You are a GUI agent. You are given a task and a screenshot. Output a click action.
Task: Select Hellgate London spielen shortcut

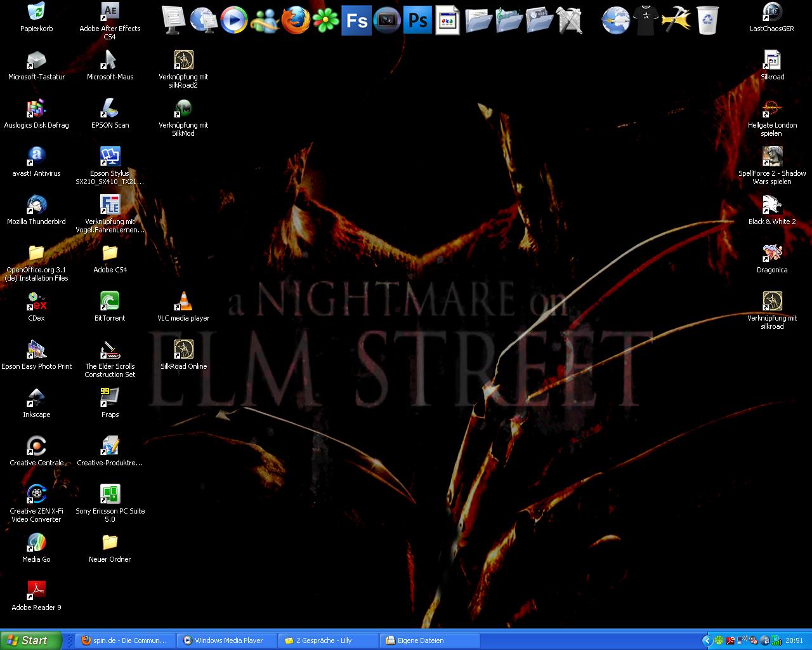click(x=772, y=109)
